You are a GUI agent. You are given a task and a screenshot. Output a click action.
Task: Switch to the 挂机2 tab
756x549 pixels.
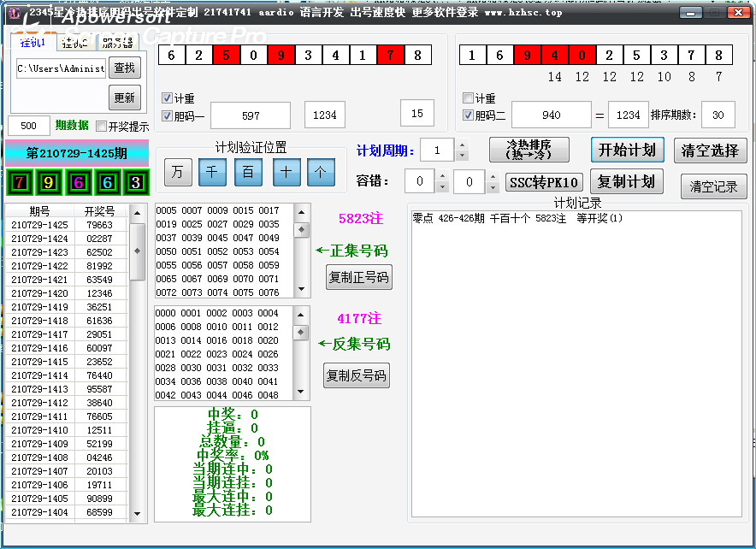pos(74,43)
